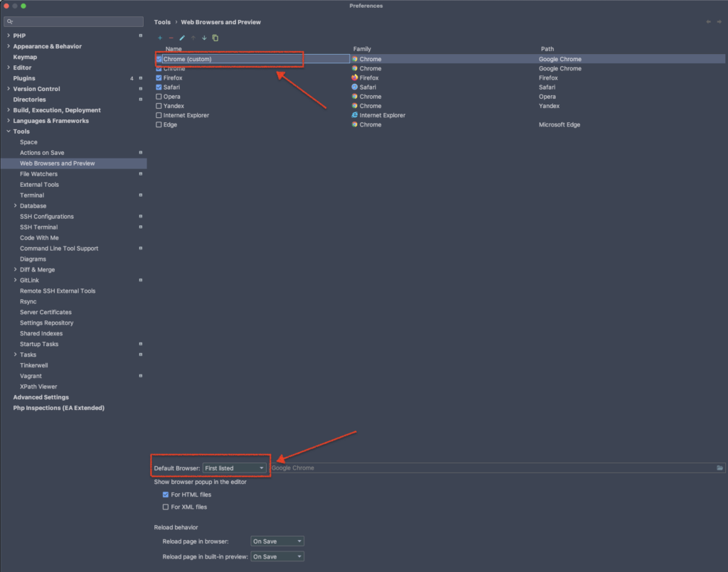This screenshot has width=728, height=572.
Task: Open the Keymap settings page
Action: (x=23, y=56)
